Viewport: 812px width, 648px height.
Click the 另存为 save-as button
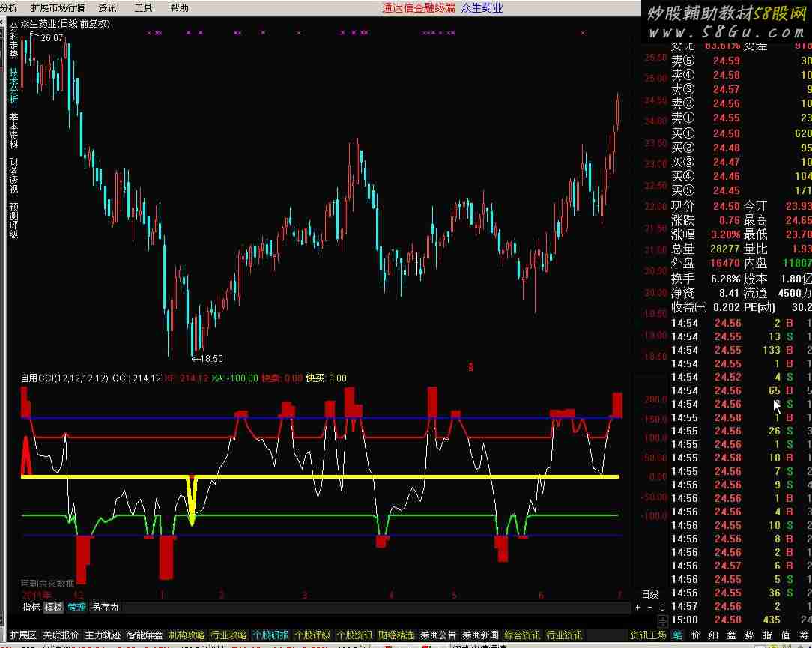105,608
